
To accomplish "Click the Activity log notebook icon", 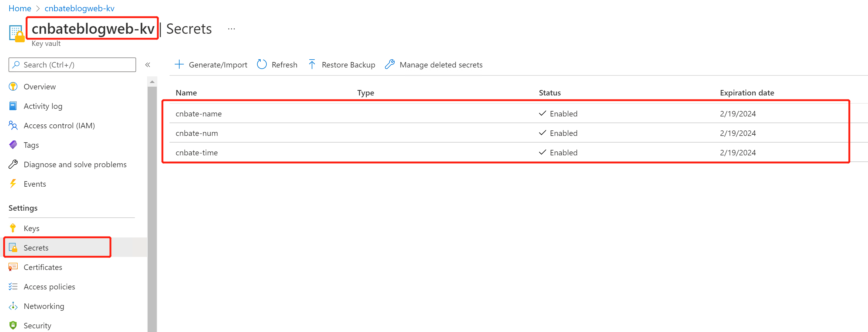I will 13,106.
